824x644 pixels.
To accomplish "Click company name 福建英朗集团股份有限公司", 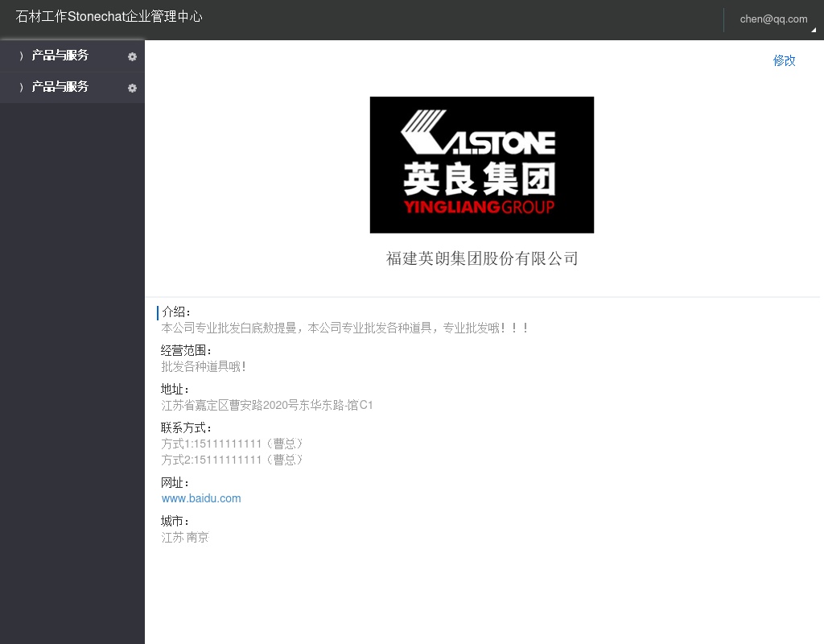I will pyautogui.click(x=481, y=258).
